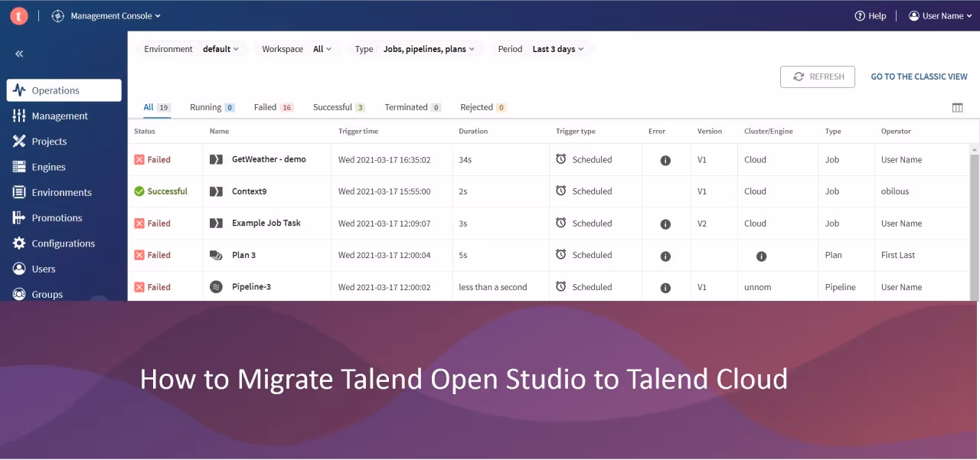Image resolution: width=980 pixels, height=460 pixels.
Task: Click the First Last operator cell
Action: click(x=898, y=255)
